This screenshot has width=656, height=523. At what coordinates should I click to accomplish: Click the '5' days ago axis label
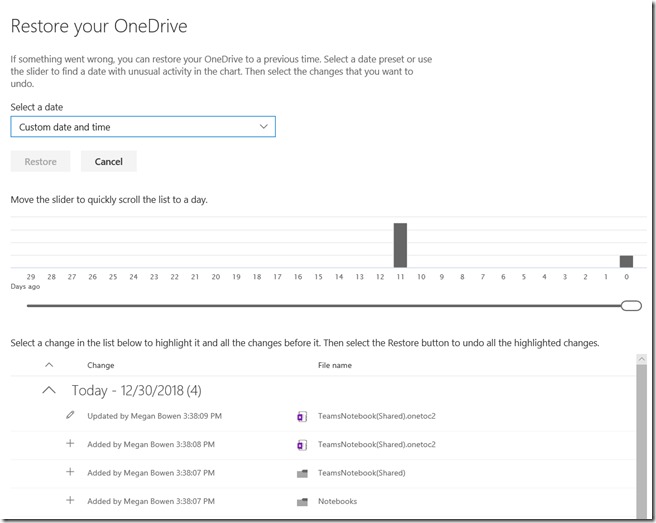[x=523, y=277]
